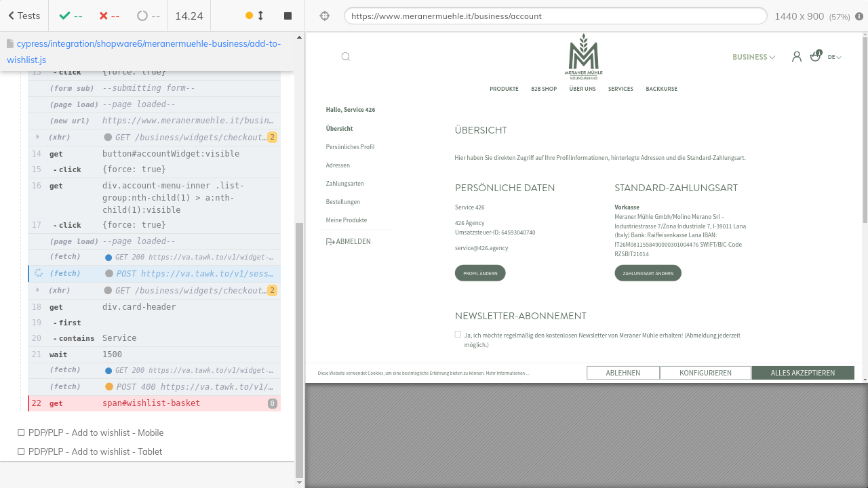Click the Cypress selector playground crosshair icon
Viewport: 868px width, 488px height.
point(325,16)
